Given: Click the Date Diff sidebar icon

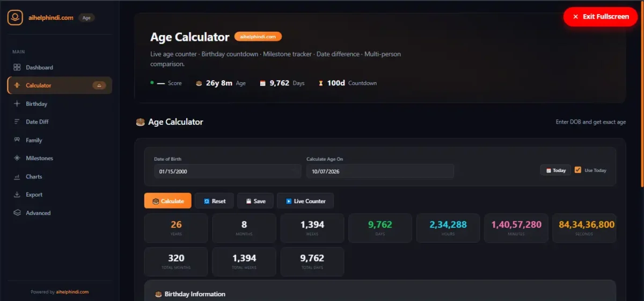Looking at the screenshot, I should (x=17, y=122).
